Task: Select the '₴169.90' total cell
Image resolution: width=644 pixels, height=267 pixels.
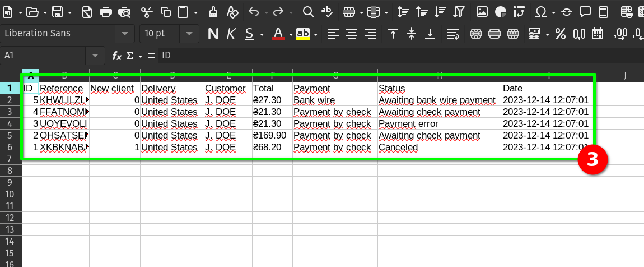Action: pyautogui.click(x=273, y=135)
